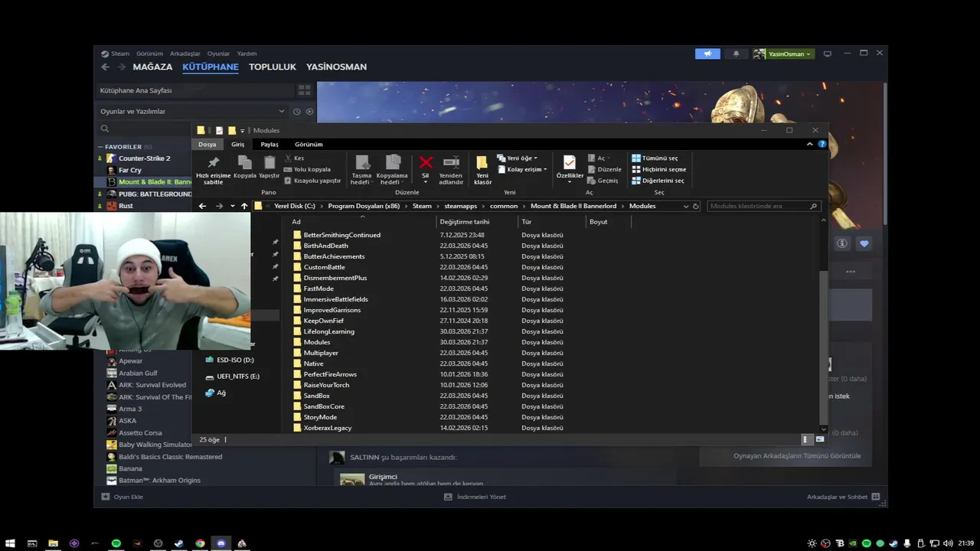Viewport: 980px width, 551px height.
Task: Expand address bar history dropdown
Action: [x=684, y=206]
